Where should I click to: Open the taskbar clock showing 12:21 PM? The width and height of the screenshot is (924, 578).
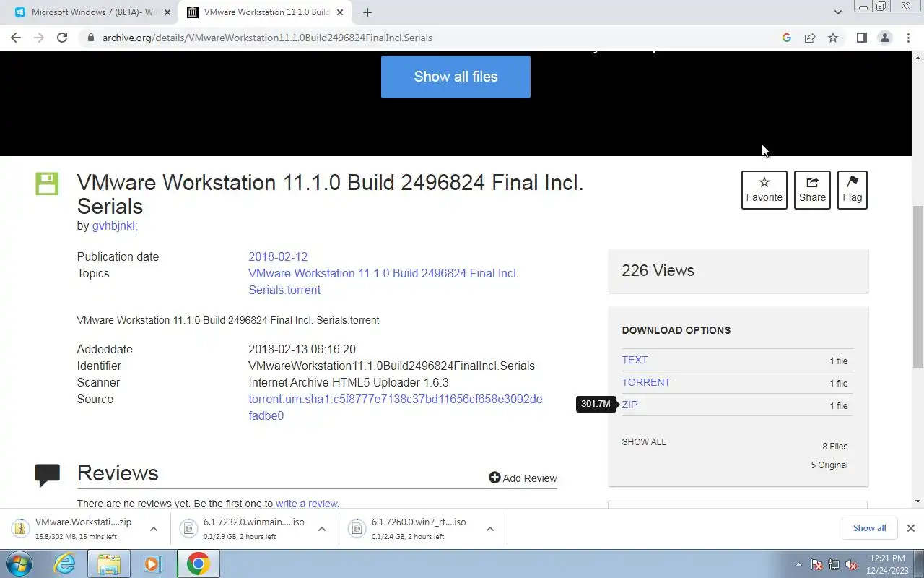coord(888,564)
